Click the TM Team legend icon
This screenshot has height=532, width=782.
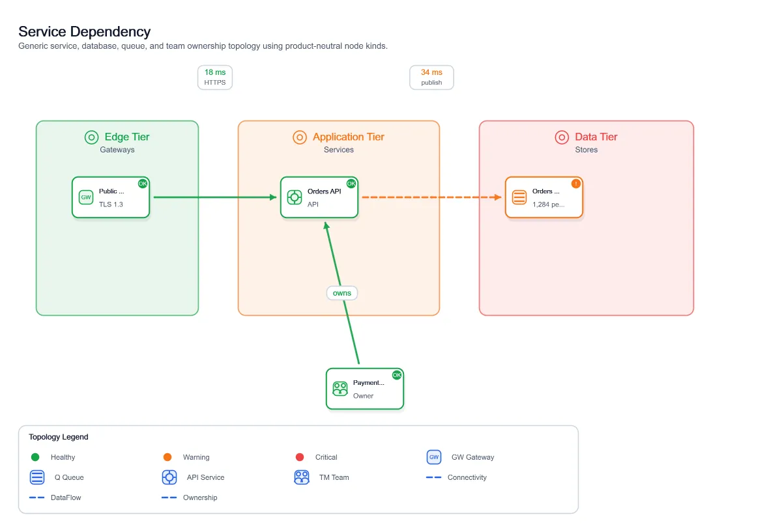[x=301, y=477]
